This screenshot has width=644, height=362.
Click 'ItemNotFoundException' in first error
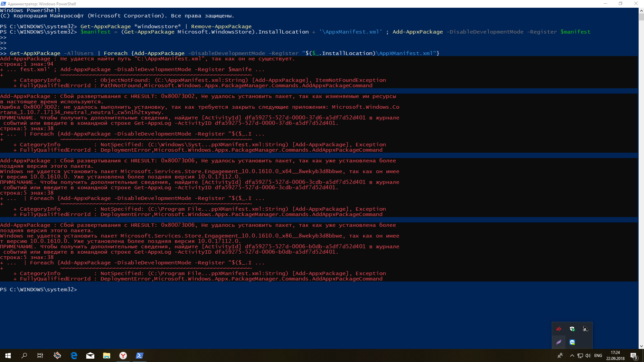click(351, 80)
